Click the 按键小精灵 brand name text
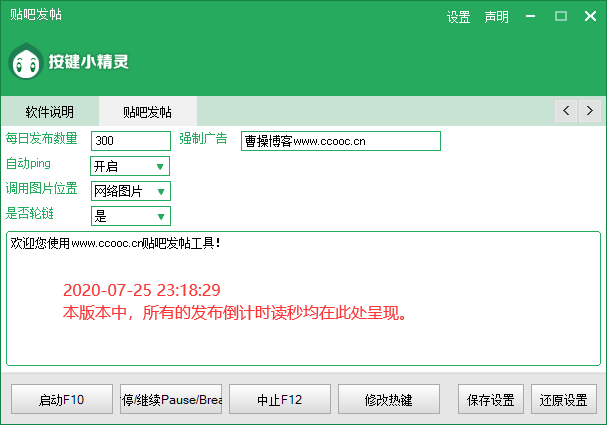The image size is (607, 425). (x=88, y=62)
